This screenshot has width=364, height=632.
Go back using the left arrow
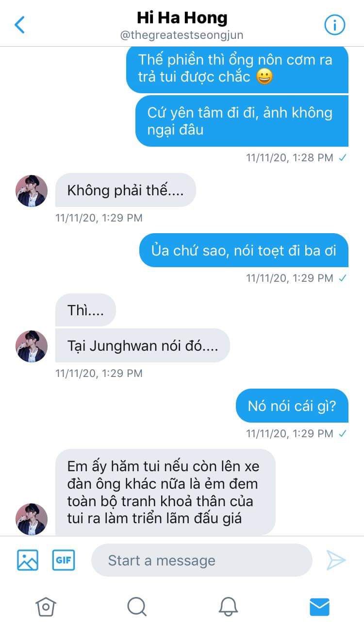coord(20,24)
